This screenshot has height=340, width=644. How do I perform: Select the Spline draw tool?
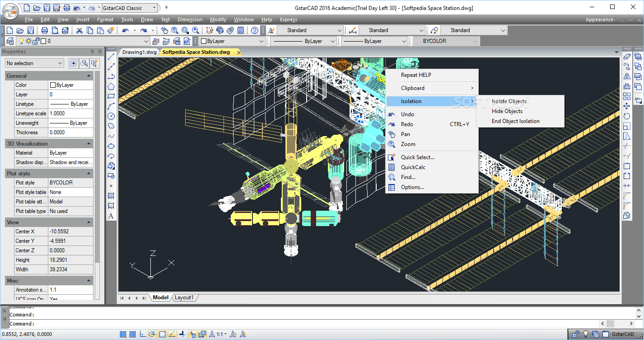(x=111, y=136)
